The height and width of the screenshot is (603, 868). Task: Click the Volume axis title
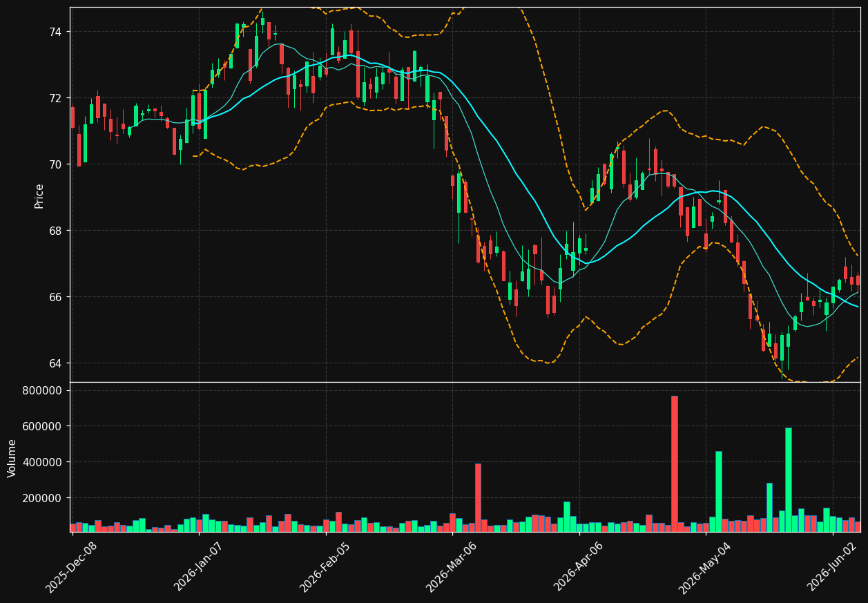12,457
